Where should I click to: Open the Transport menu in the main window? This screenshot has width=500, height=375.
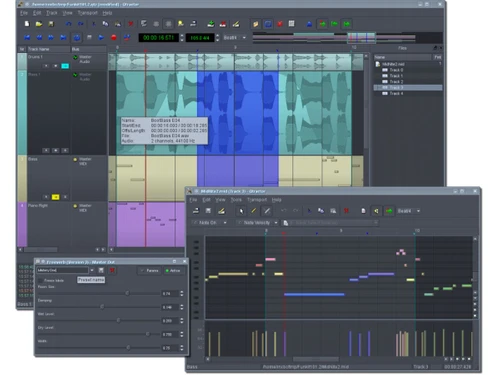pyautogui.click(x=88, y=13)
